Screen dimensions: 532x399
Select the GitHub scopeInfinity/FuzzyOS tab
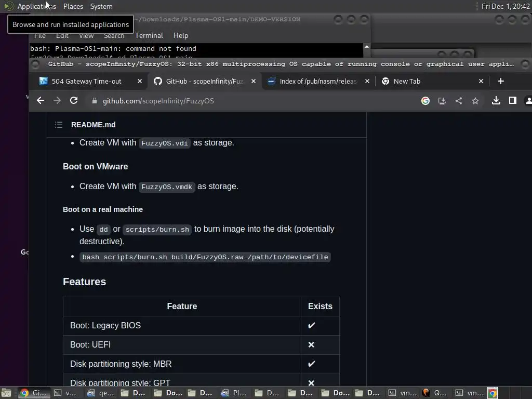tap(204, 81)
